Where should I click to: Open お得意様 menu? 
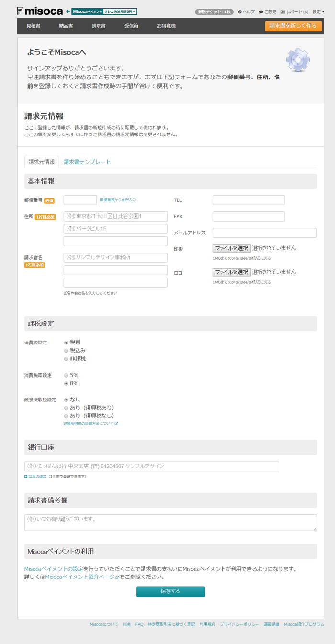[166, 26]
